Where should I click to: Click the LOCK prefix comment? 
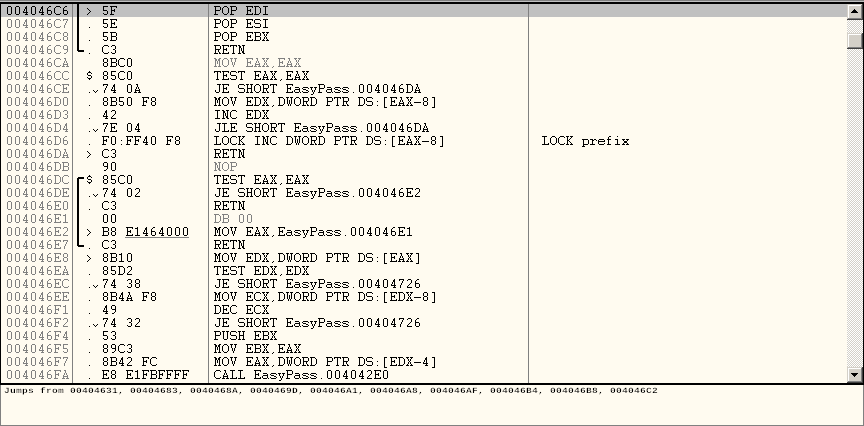point(585,141)
